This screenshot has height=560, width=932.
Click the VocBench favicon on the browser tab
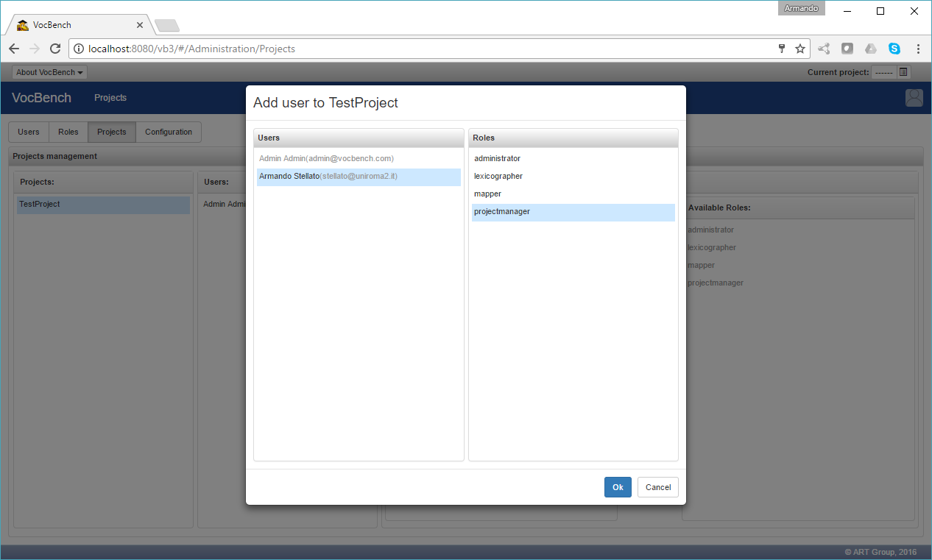(x=23, y=25)
